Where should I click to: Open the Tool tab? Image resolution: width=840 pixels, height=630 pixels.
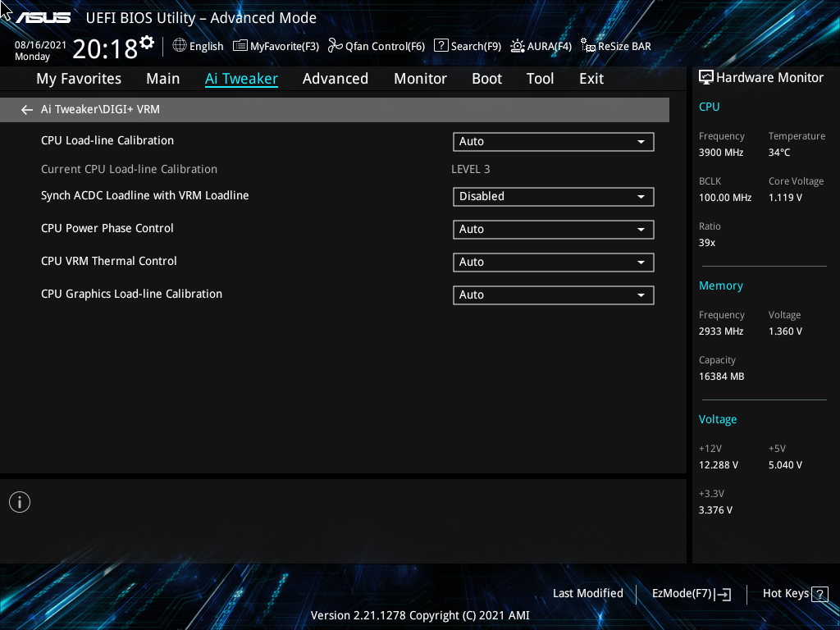point(540,79)
